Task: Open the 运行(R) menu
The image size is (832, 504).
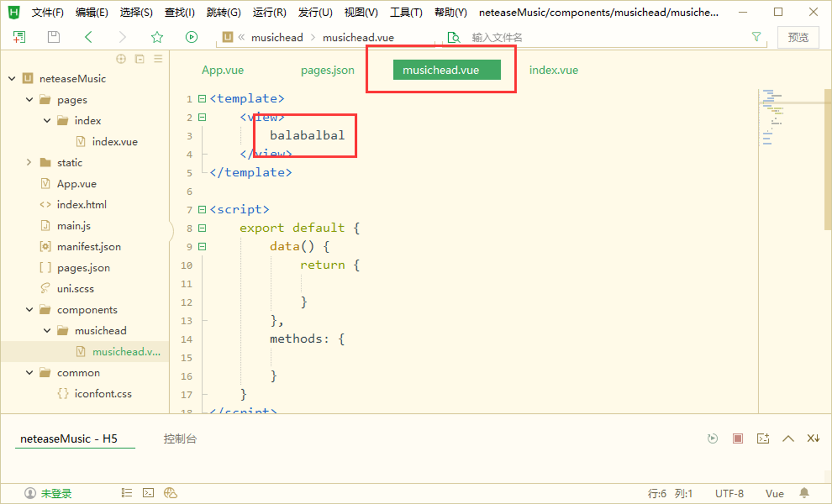Action: point(269,12)
